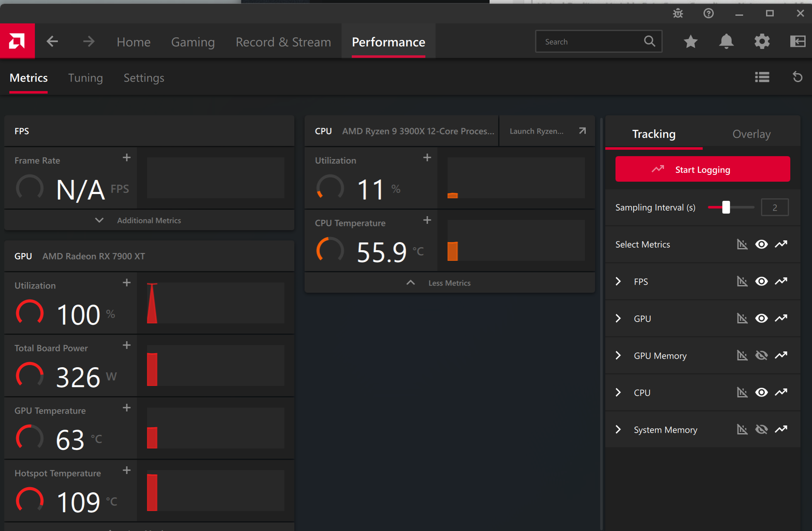Open notifications bell icon

point(726,42)
